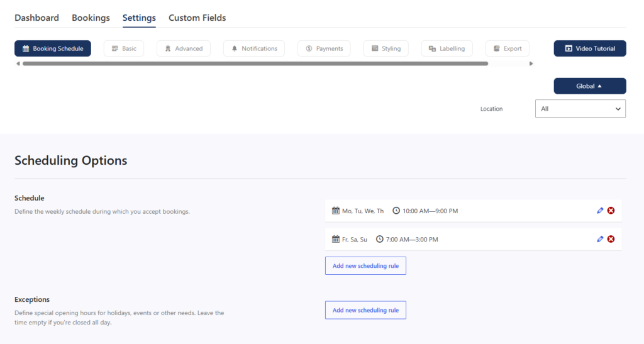The image size is (644, 344).
Task: Edit the Fr, Sa, Su rule
Action: [x=600, y=239]
